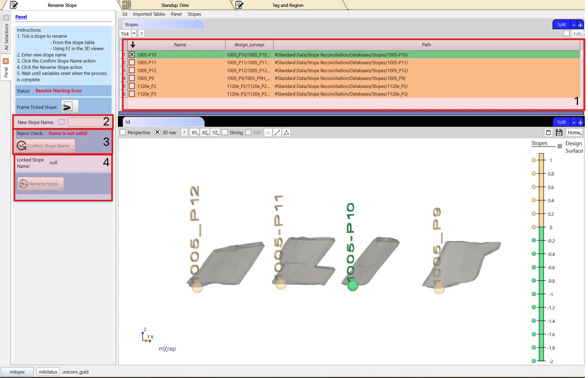Screen dimensions: 588x378
Task: Enable the Perspective checkbox
Action: click(123, 132)
